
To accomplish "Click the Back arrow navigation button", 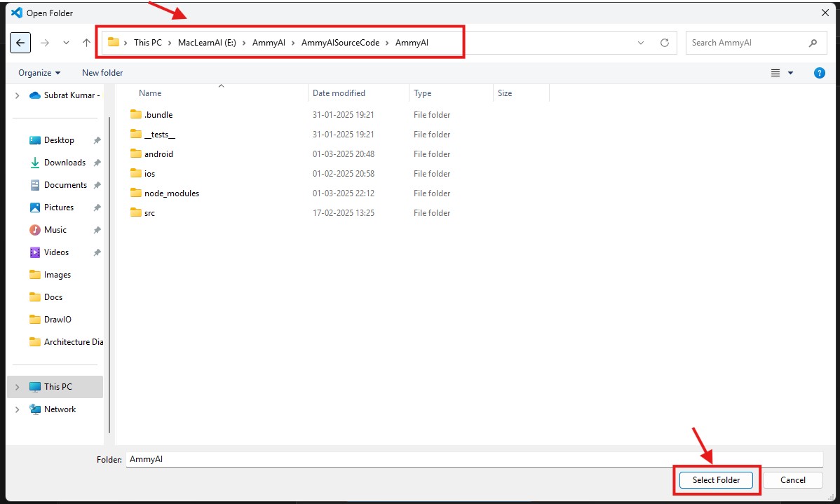I will tap(20, 43).
